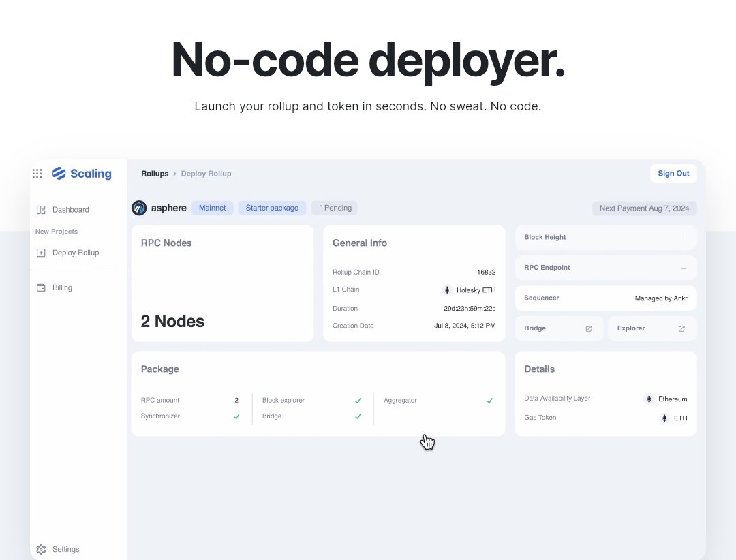Click the General Info card title
The height and width of the screenshot is (560, 736).
click(360, 243)
